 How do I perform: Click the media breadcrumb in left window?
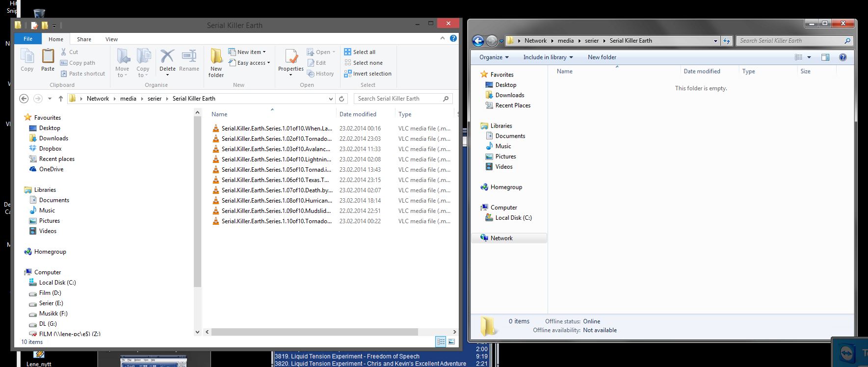tap(128, 99)
